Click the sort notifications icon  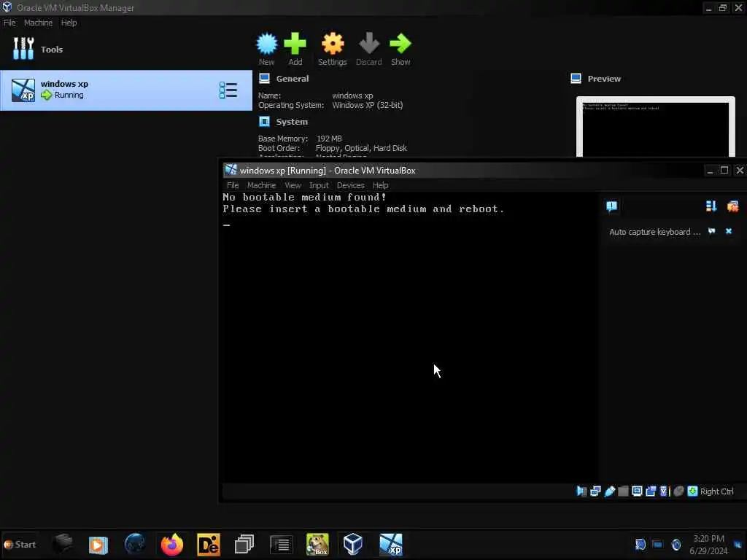click(711, 206)
